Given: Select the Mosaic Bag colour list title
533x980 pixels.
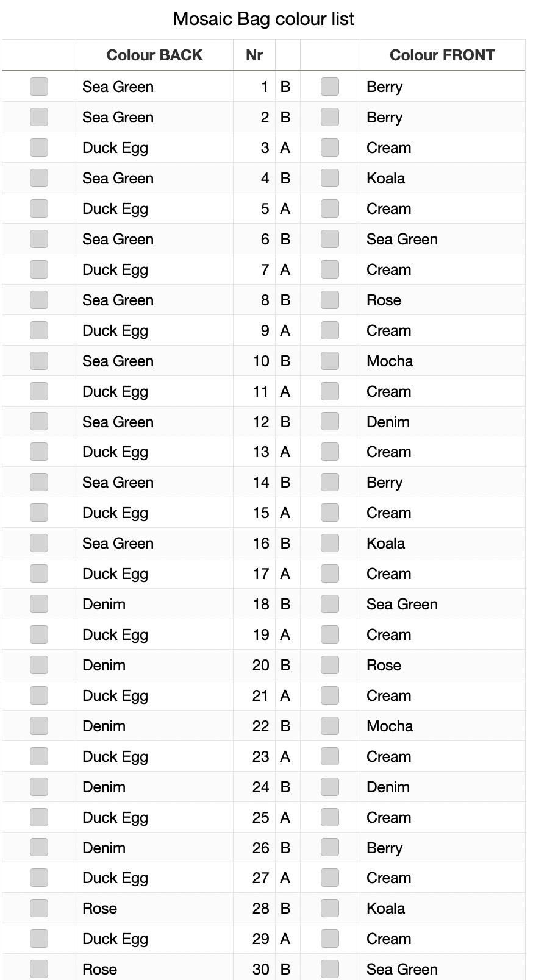Looking at the screenshot, I should click(x=263, y=19).
